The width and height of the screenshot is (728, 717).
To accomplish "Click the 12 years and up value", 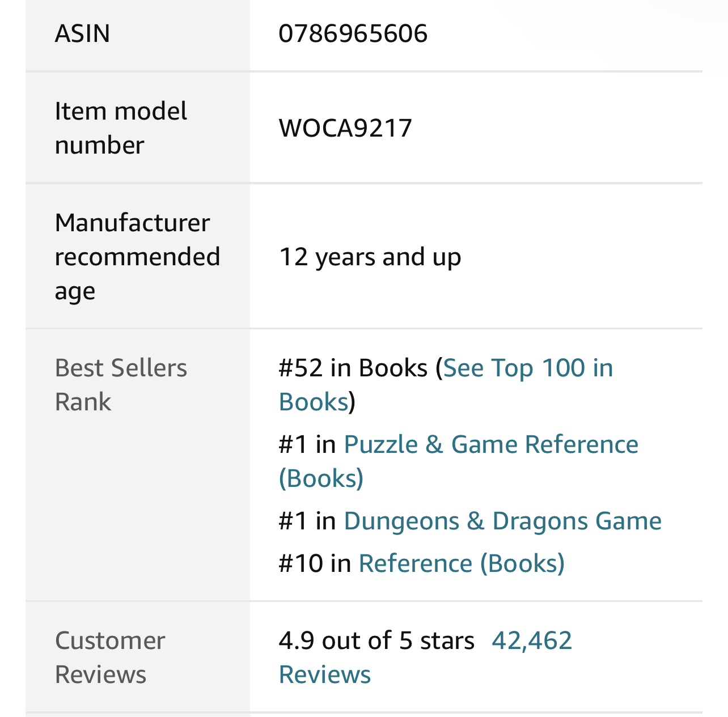I will tap(370, 257).
